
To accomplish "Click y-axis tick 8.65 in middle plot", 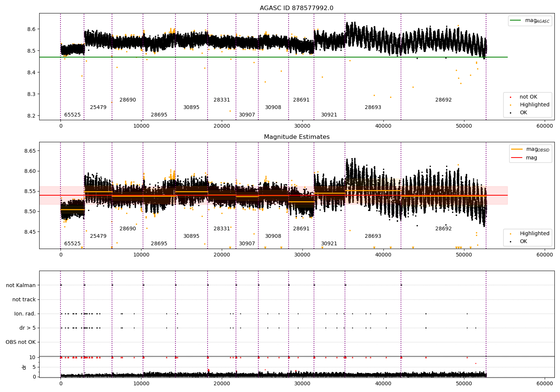I will pos(30,151).
